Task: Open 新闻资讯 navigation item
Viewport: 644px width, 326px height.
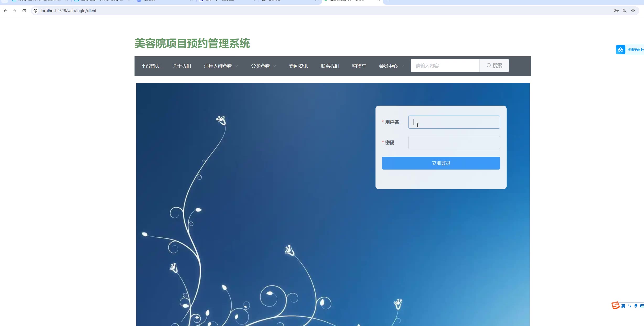Action: click(x=298, y=66)
